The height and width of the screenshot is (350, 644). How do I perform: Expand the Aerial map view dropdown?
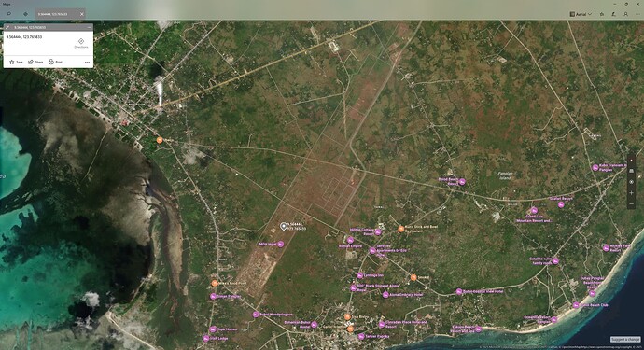tap(581, 14)
